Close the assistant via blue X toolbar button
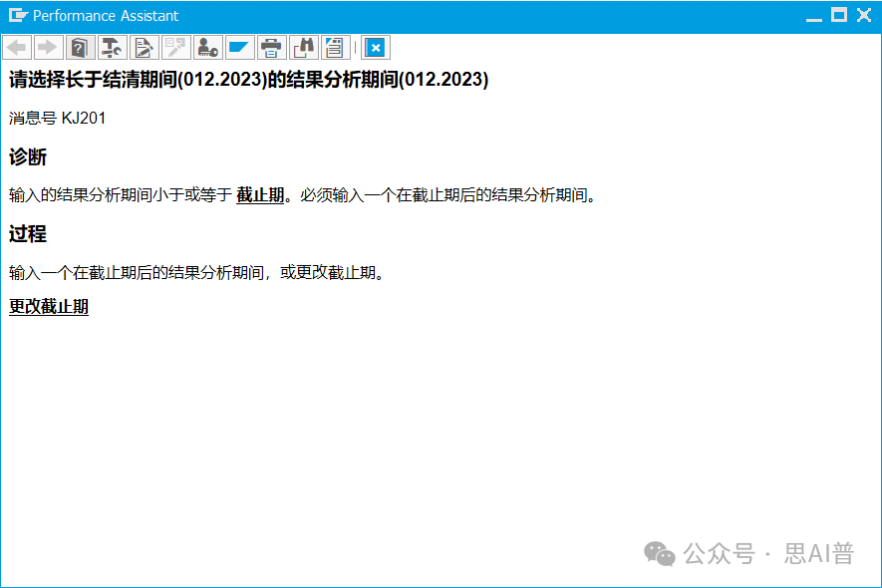Image resolution: width=882 pixels, height=588 pixels. click(376, 47)
